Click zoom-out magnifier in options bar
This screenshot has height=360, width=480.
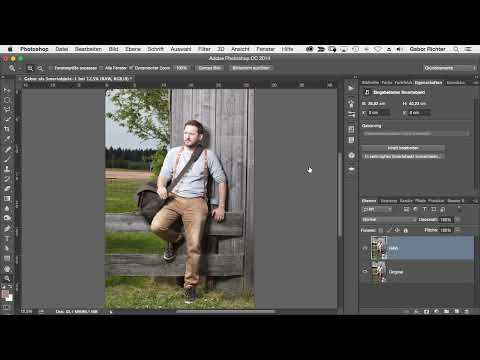pyautogui.click(x=40, y=68)
